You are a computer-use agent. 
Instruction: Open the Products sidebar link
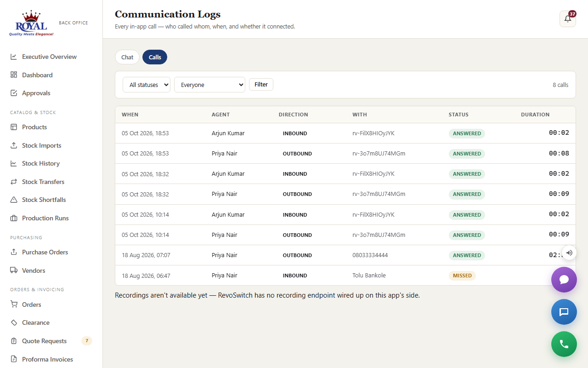pos(34,127)
